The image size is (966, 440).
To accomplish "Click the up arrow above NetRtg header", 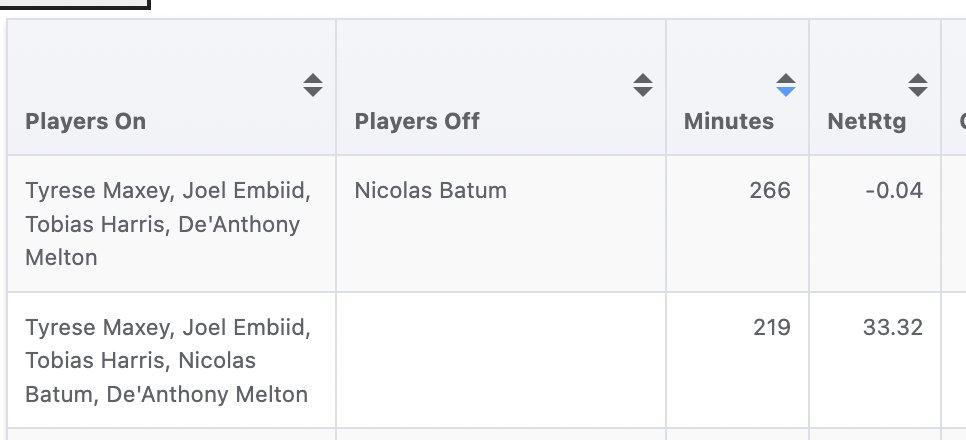I will [x=917, y=79].
